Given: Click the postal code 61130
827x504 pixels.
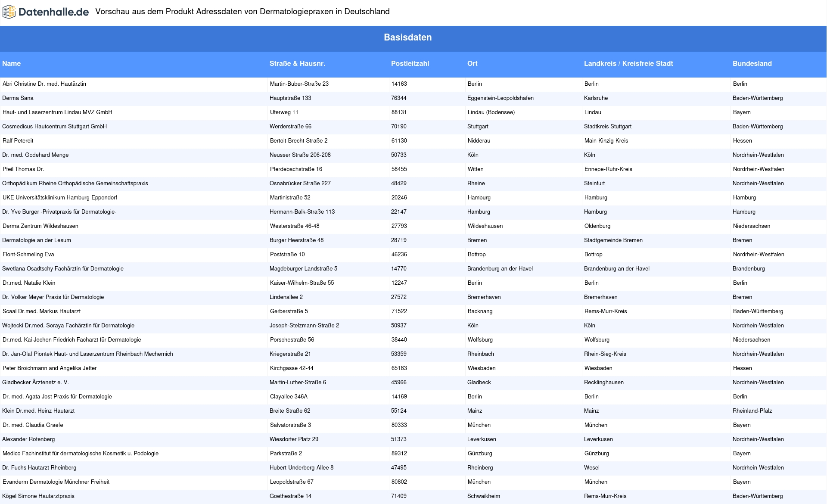Looking at the screenshot, I should tap(399, 141).
